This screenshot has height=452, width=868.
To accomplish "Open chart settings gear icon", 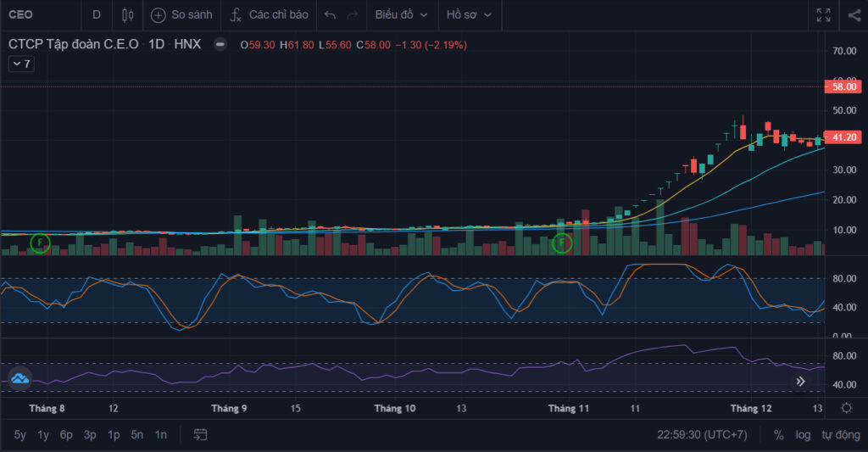I will 847,408.
